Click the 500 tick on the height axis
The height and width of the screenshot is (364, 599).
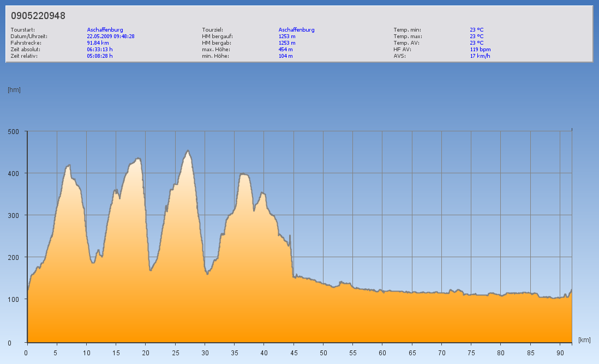pos(14,131)
